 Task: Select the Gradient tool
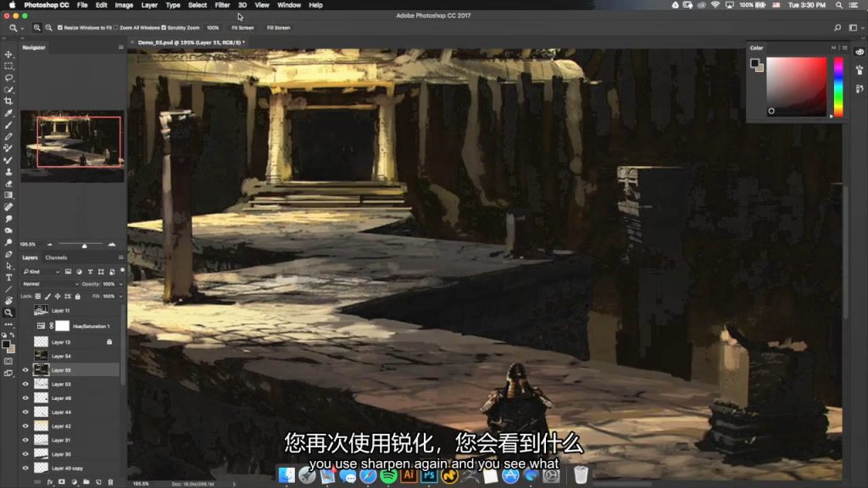[x=8, y=196]
